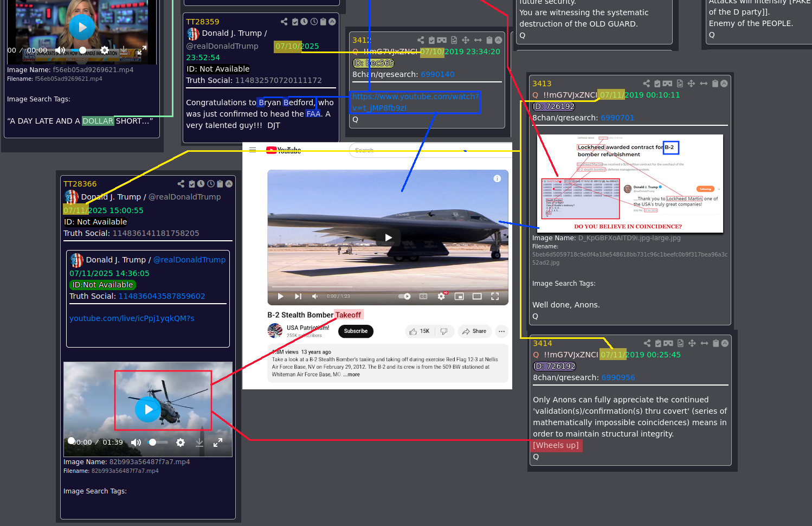Collapse post TT28366 with the up-arrow circle
Viewport: 812px width, 526px height.
point(229,184)
